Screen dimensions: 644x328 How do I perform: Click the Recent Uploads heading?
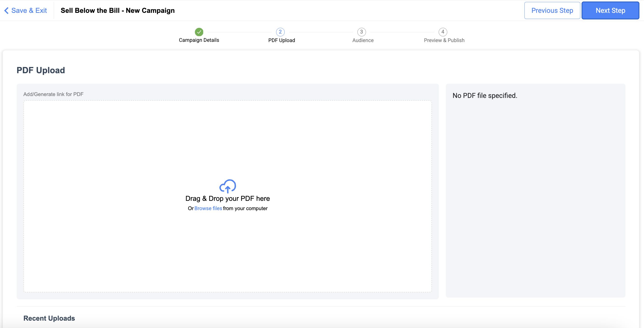[x=49, y=318]
